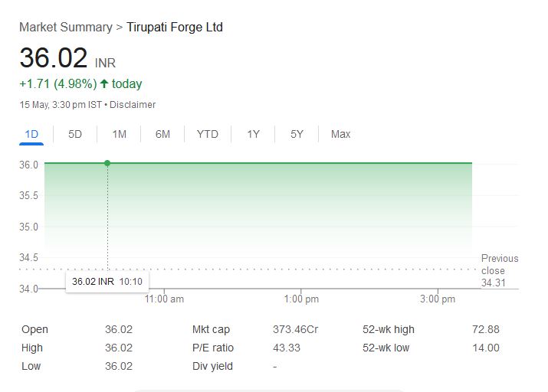Select the YTD range tab
The height and width of the screenshot is (392, 548).
[x=207, y=135]
